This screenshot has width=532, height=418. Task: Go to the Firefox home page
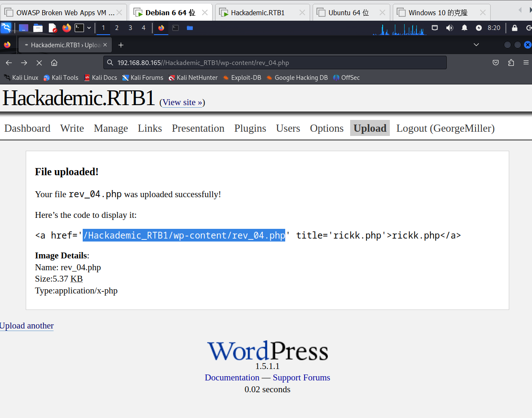[x=54, y=62]
